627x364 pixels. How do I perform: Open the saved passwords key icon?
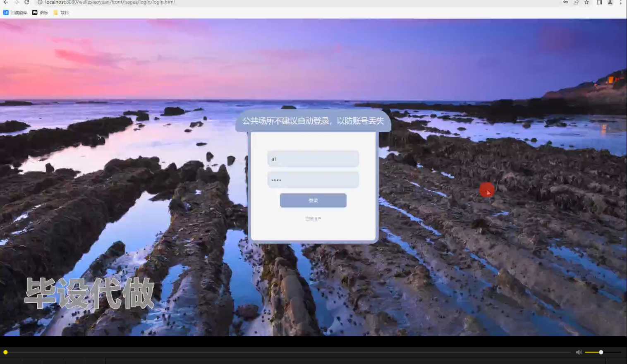(x=565, y=2)
